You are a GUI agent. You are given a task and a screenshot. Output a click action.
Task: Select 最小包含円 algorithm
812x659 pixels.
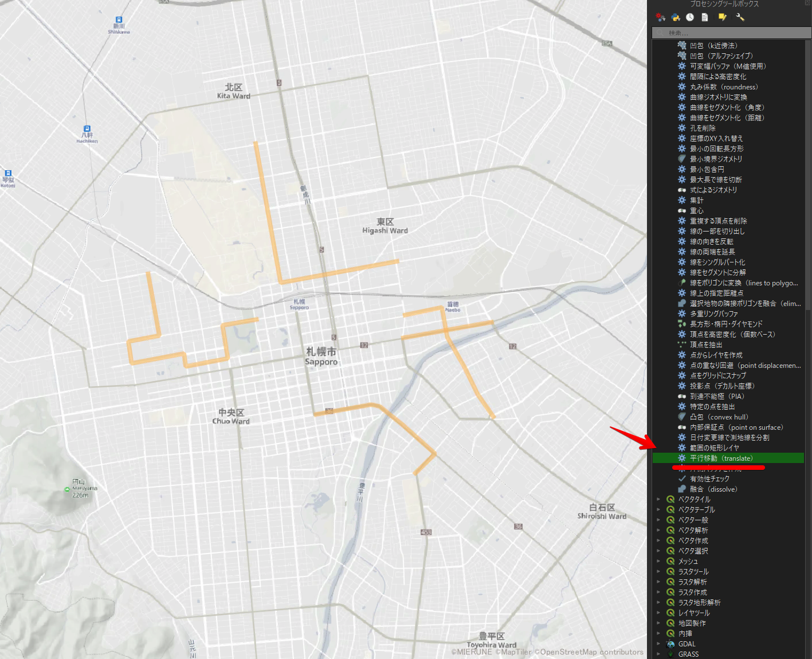point(707,170)
